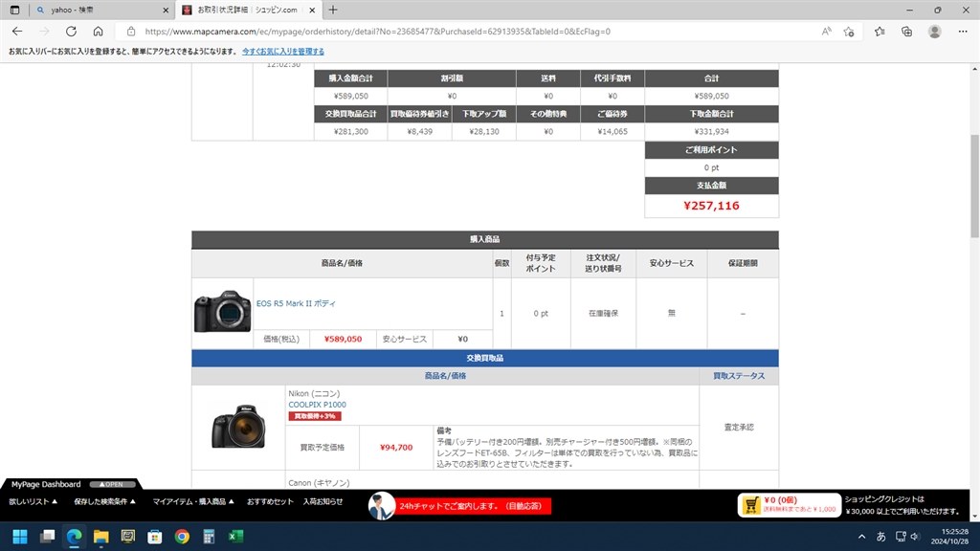The image size is (980, 551).
Task: Click the Microsoft Edge taskbar icon
Action: tap(74, 536)
